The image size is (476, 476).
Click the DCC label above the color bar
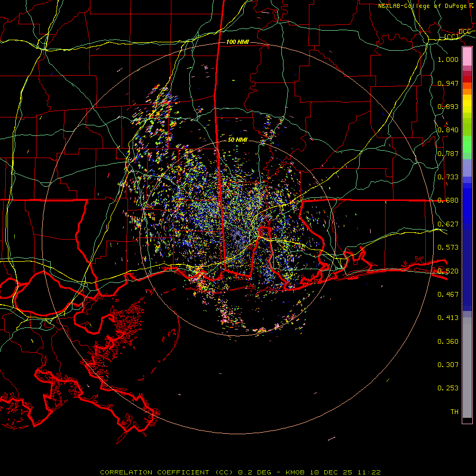pyautogui.click(x=464, y=32)
